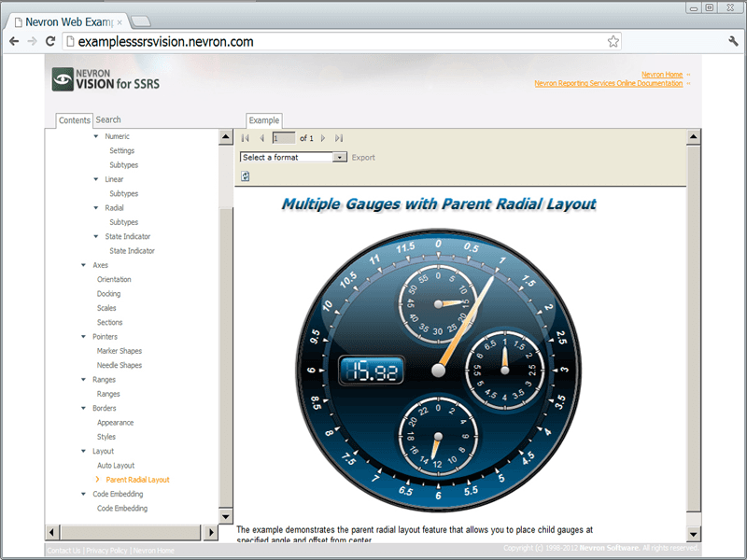Image resolution: width=747 pixels, height=560 pixels.
Task: Open Subtypes under Numeric
Action: (124, 165)
